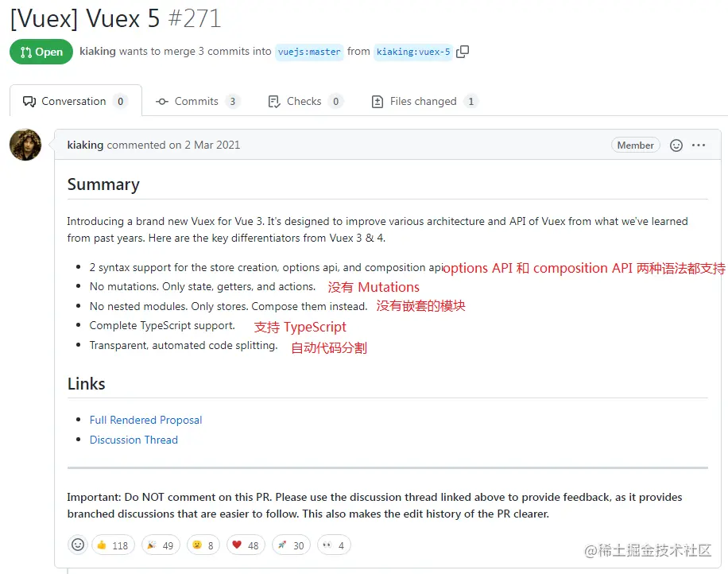Viewport: 728px width, 574px height.
Task: Toggle the party popper reaction with 49
Action: click(161, 545)
